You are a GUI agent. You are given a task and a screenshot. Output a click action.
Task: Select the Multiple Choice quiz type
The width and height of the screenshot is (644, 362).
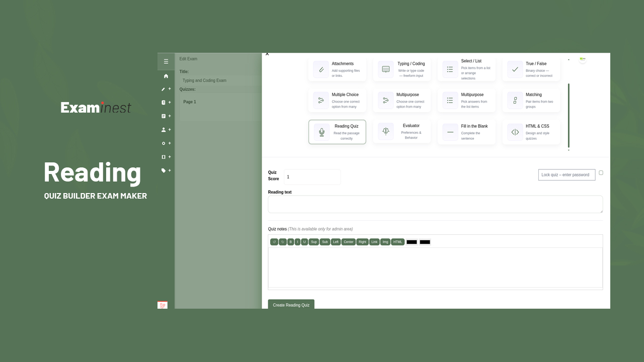[x=337, y=101]
